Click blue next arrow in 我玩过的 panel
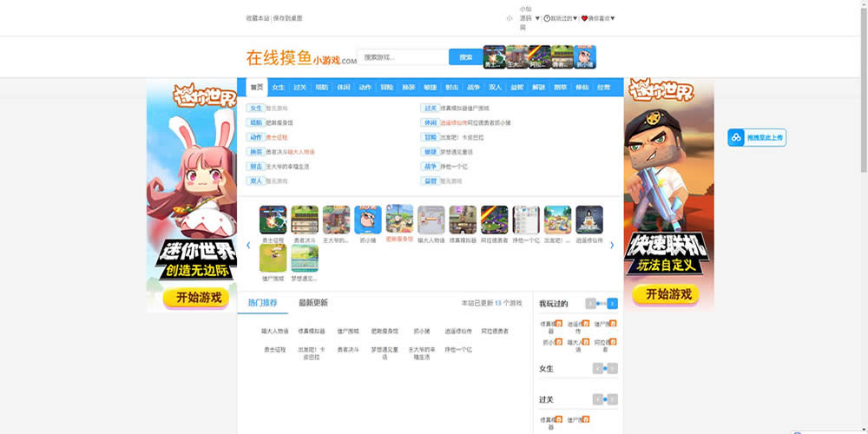The image size is (868, 434). point(612,303)
